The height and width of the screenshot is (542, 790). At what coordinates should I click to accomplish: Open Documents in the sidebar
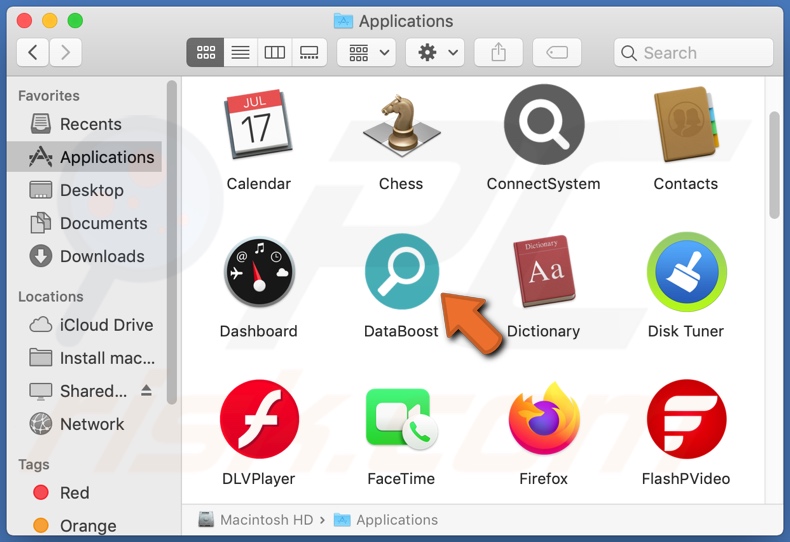click(x=85, y=223)
